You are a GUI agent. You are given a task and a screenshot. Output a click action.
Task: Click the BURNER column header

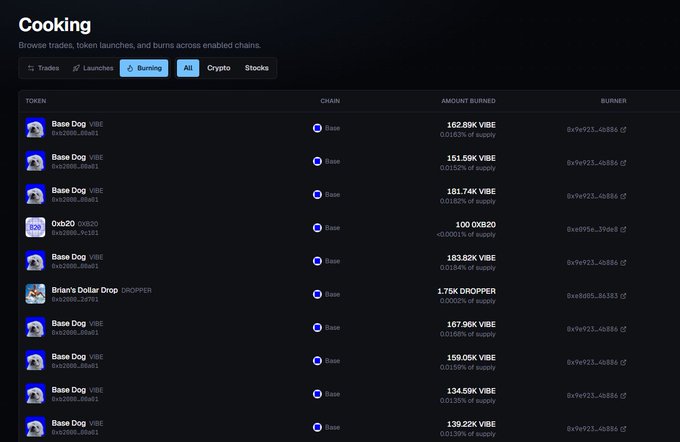613,101
